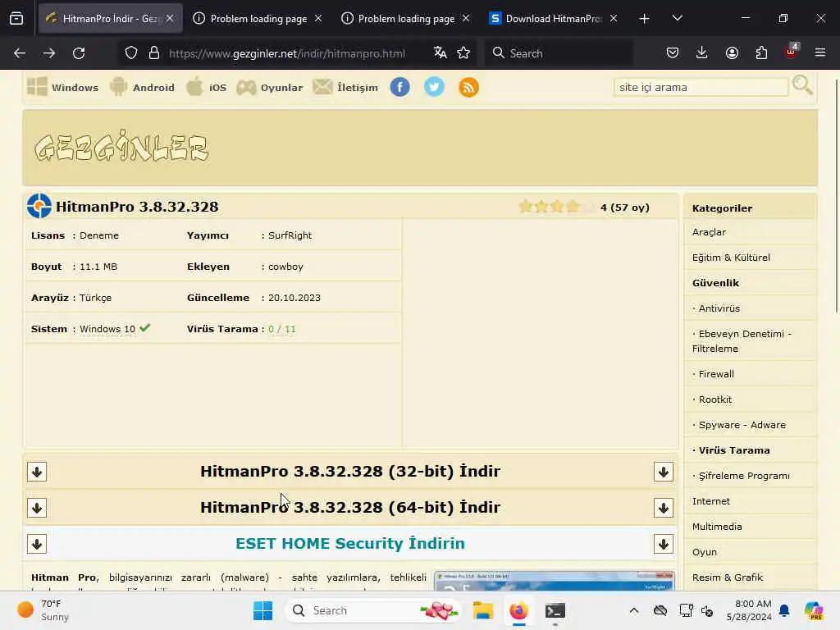Open uBlock Origin extension icon
Image resolution: width=840 pixels, height=630 pixels.
point(792,52)
